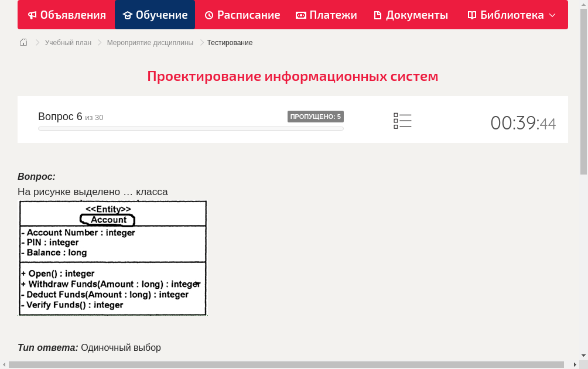Click the UML Account class diagram image
This screenshot has width=588, height=369.
pyautogui.click(x=112, y=258)
